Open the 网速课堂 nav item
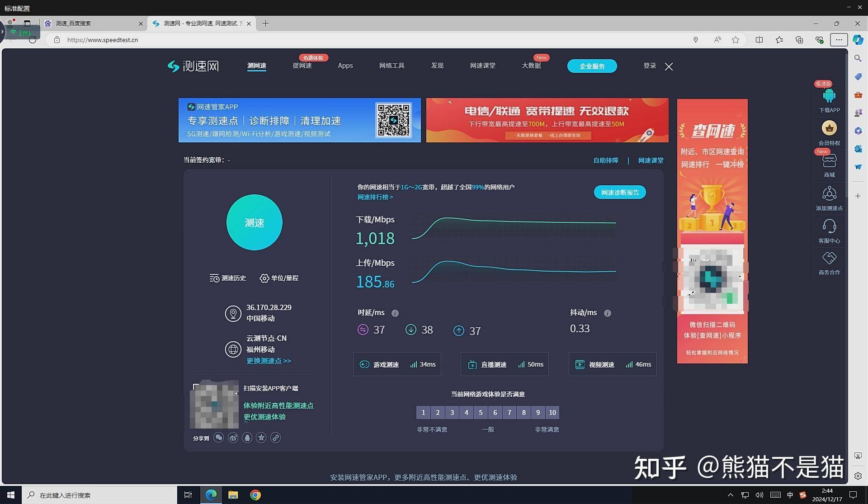868x504 pixels. pyautogui.click(x=483, y=66)
